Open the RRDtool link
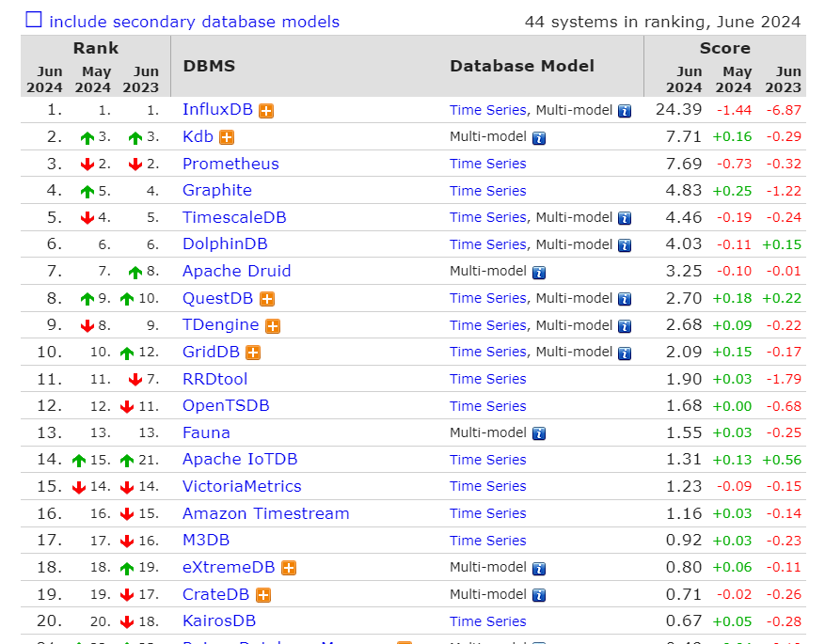This screenshot has height=644, width=825. (x=214, y=379)
